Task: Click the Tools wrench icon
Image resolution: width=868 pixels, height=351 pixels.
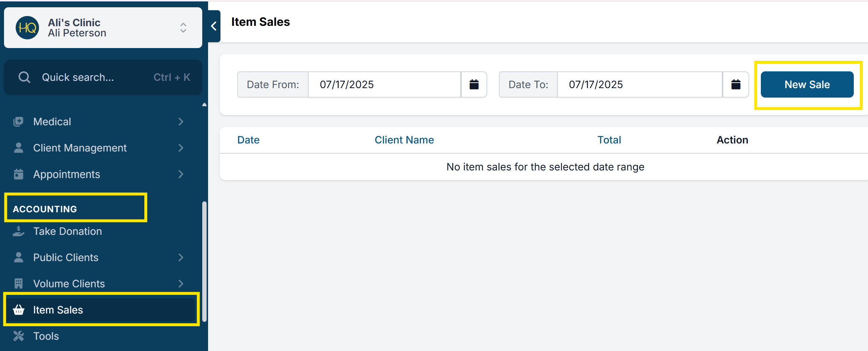Action: (x=19, y=336)
